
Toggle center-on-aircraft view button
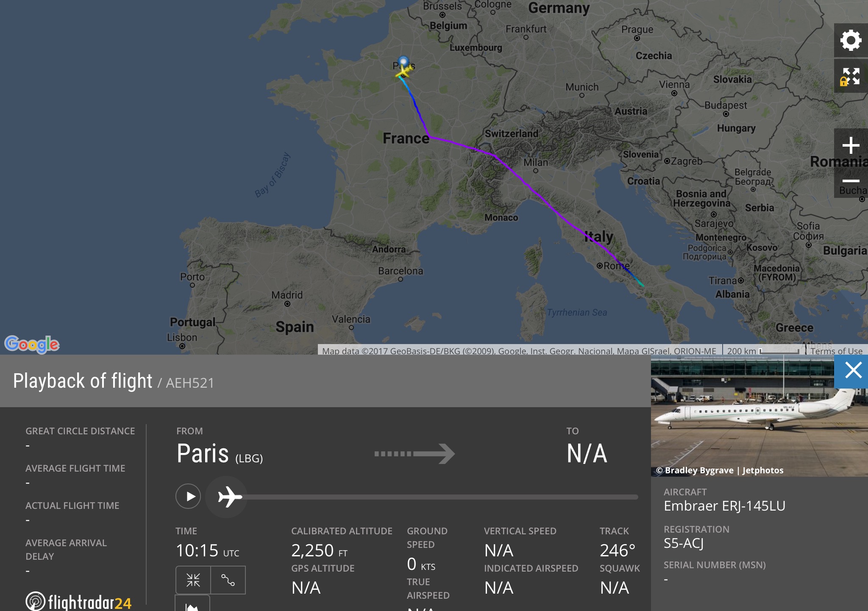point(193,580)
